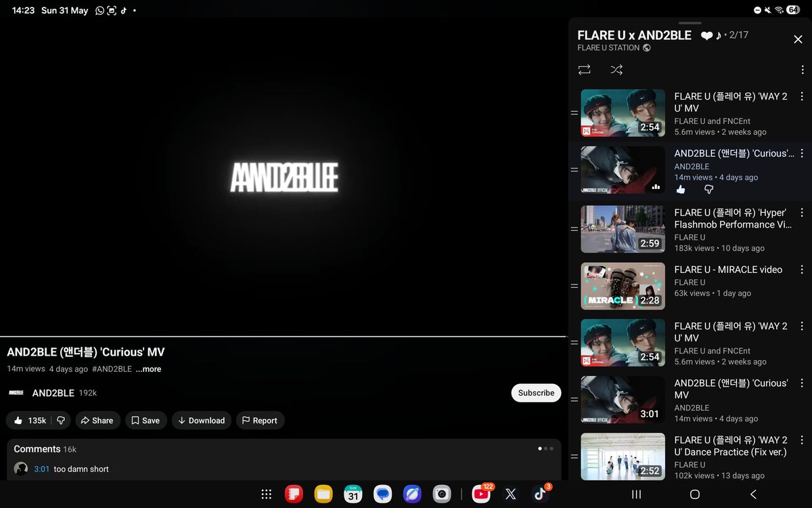Screen dimensions: 812x508
Task: Open YouTube app icon with 122 badge
Action: pos(481,494)
